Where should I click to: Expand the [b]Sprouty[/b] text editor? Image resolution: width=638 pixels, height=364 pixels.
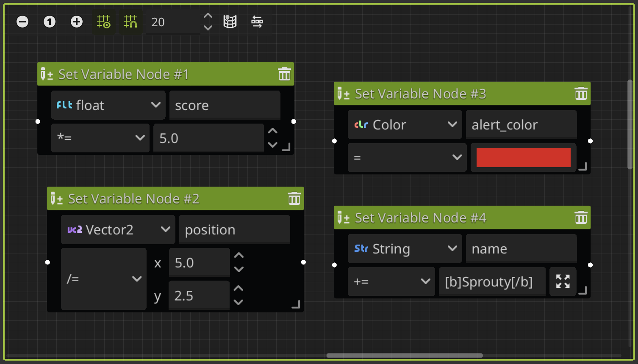(x=563, y=281)
